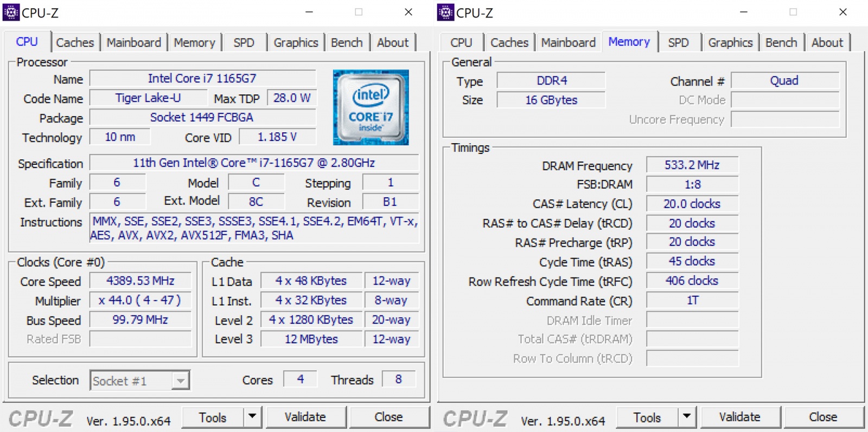Expand the Tools dropdown arrow in the left window
The height and width of the screenshot is (432, 868).
[x=252, y=417]
